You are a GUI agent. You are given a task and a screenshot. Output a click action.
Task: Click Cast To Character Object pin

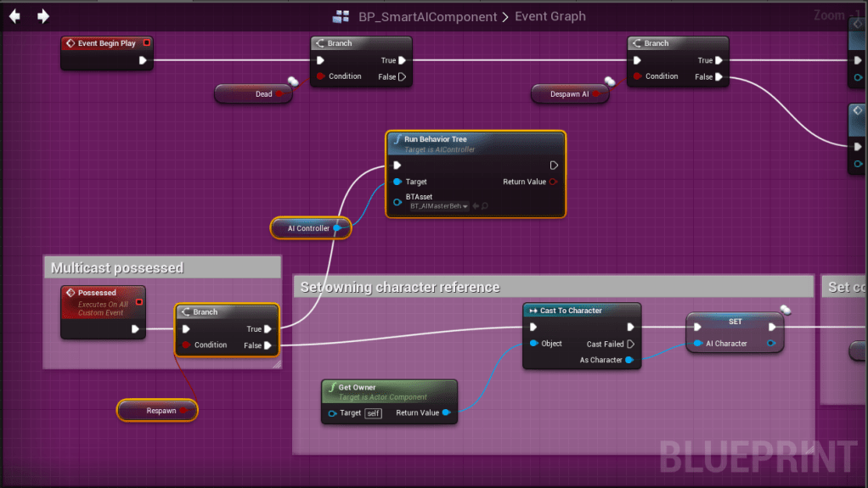coord(533,344)
